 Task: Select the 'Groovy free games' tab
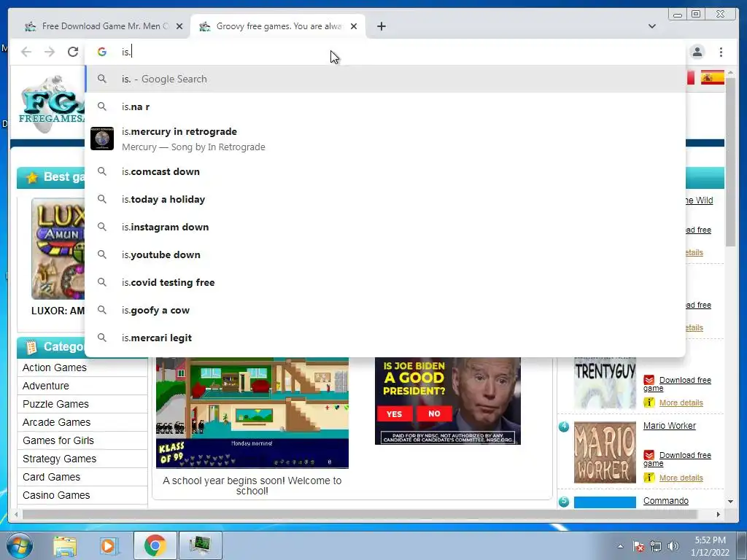pyautogui.click(x=278, y=26)
